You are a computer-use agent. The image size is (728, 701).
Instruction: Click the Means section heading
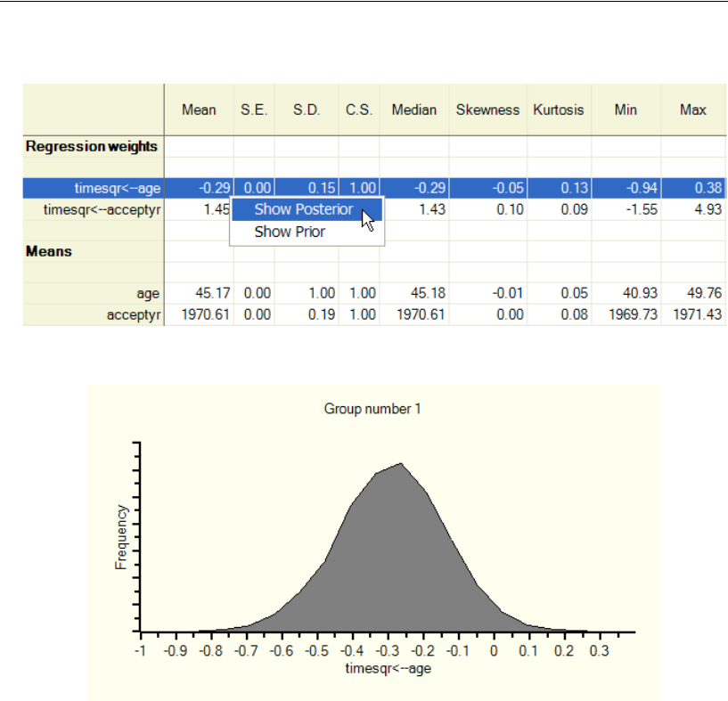click(49, 251)
